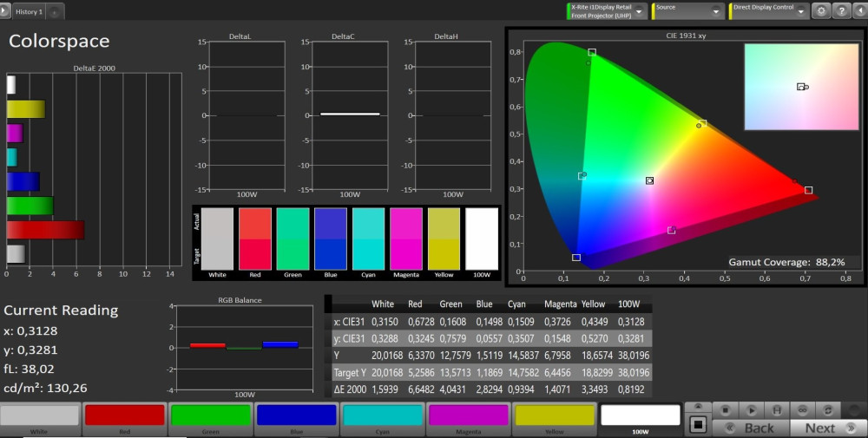Start reading with the play icon
Viewport: 868px width, 438px height.
point(750,409)
